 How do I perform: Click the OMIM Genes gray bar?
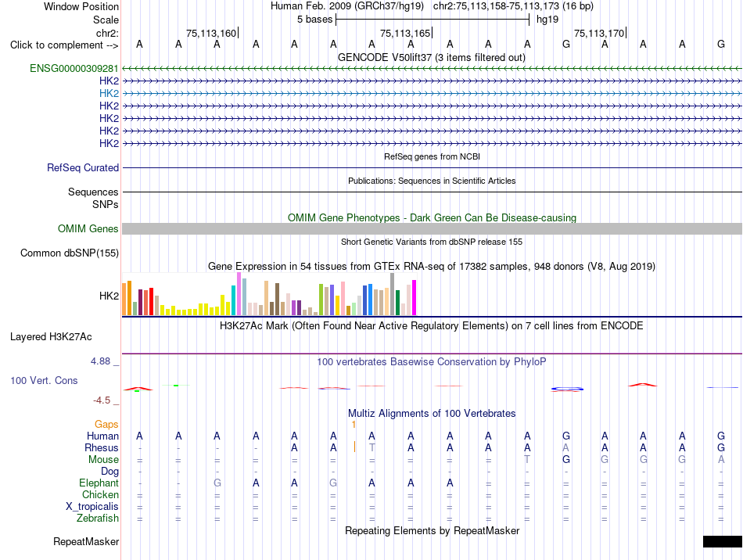[433, 229]
